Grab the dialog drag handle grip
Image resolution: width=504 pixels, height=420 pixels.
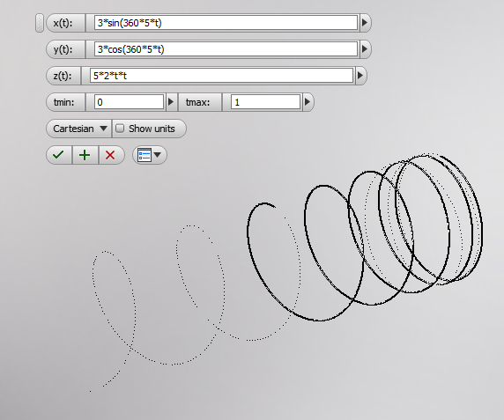pyautogui.click(x=40, y=23)
